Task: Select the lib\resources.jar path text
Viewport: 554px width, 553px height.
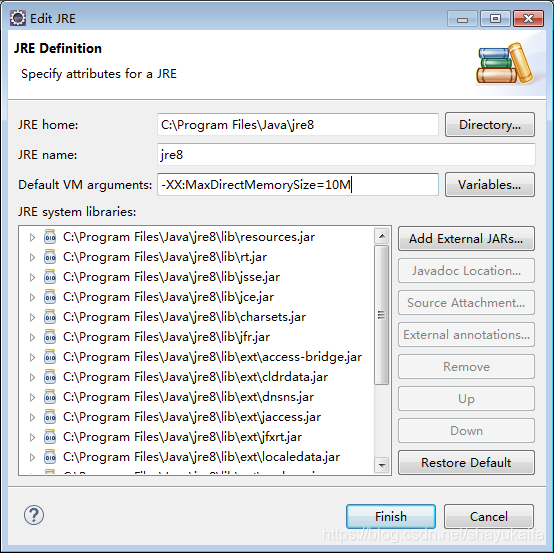Action: (x=189, y=237)
